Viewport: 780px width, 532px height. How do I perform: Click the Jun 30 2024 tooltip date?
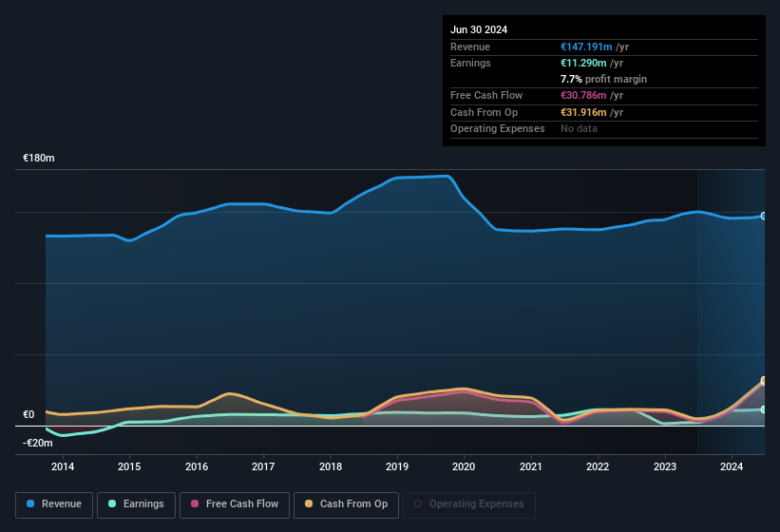[x=479, y=29]
